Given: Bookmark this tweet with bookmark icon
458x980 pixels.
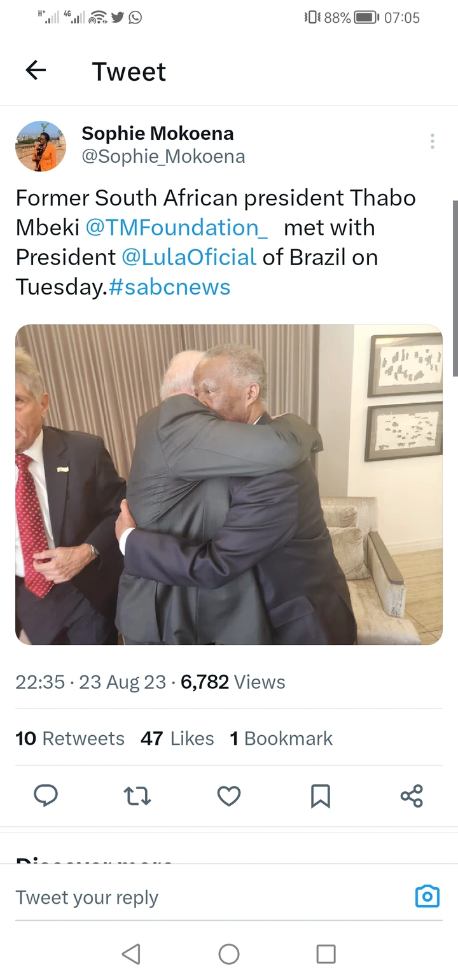Looking at the screenshot, I should (x=321, y=796).
